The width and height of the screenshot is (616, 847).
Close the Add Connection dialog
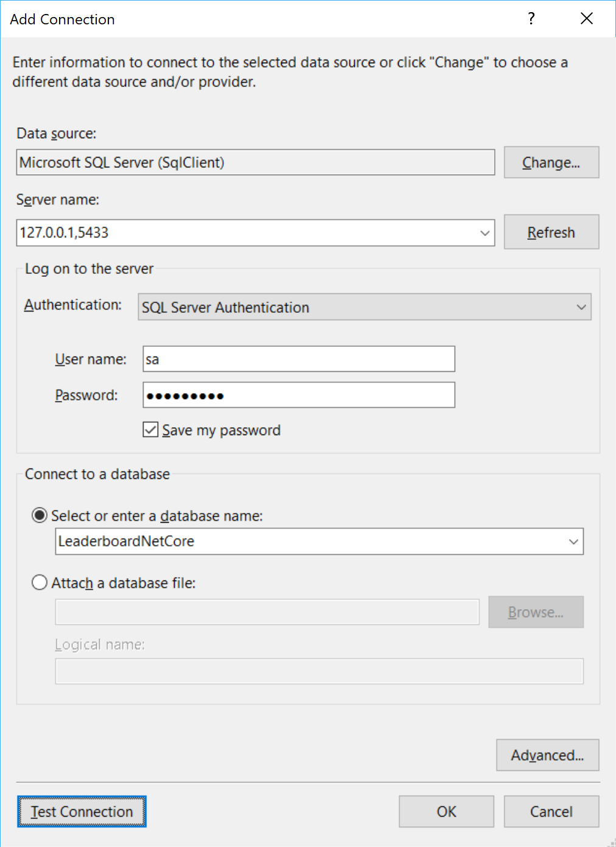pos(586,19)
